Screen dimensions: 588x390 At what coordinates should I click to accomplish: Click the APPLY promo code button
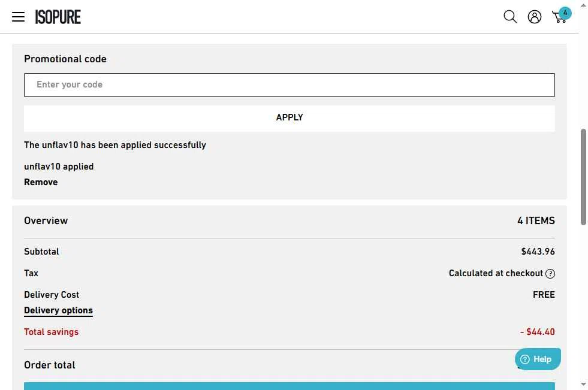click(x=289, y=118)
